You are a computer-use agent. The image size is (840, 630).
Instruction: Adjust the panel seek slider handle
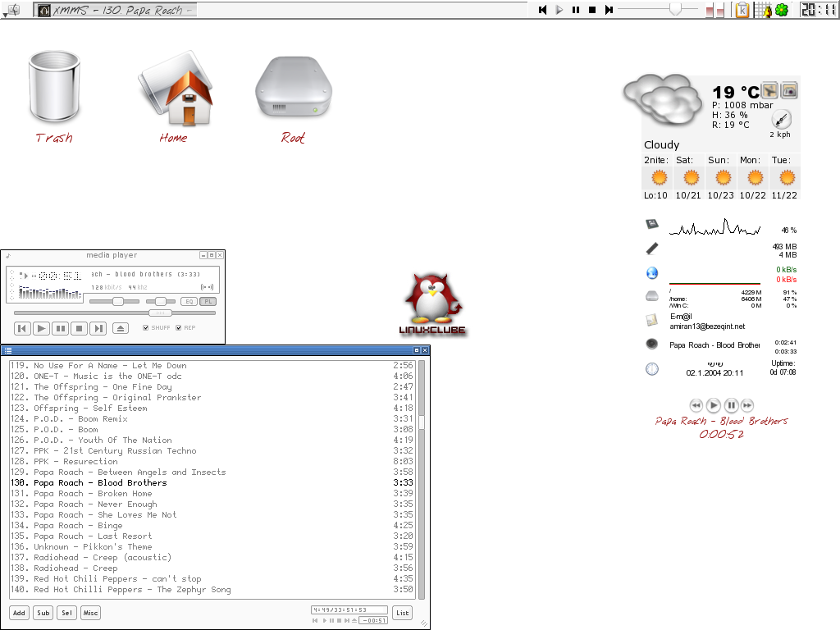[676, 9]
